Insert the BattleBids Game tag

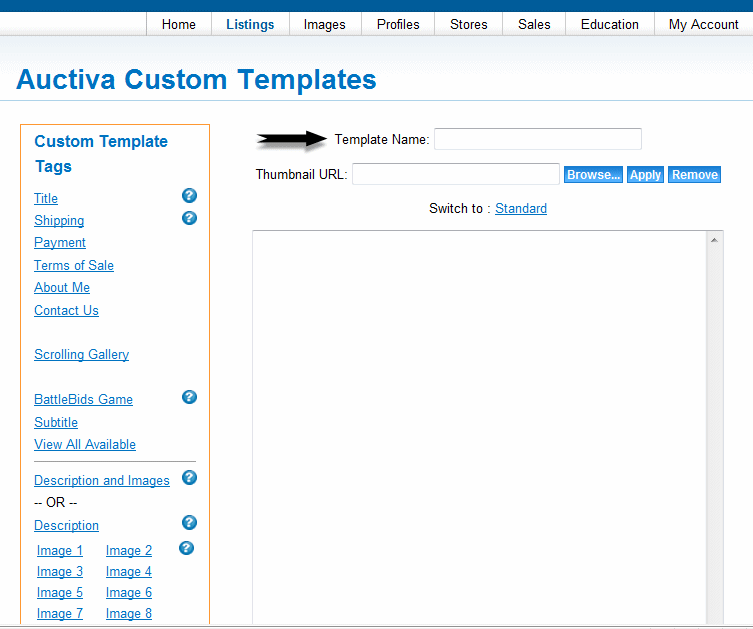point(84,399)
